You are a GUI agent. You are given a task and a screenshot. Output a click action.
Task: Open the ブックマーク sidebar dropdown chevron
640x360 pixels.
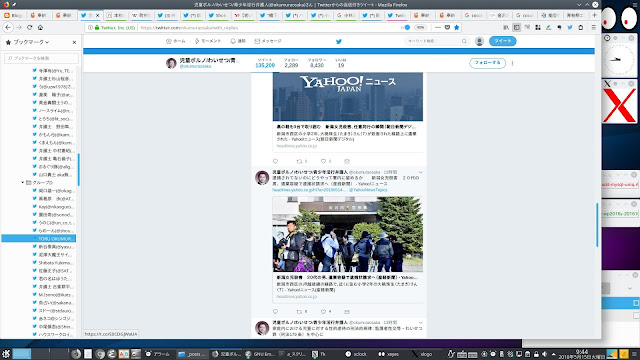[47, 42]
